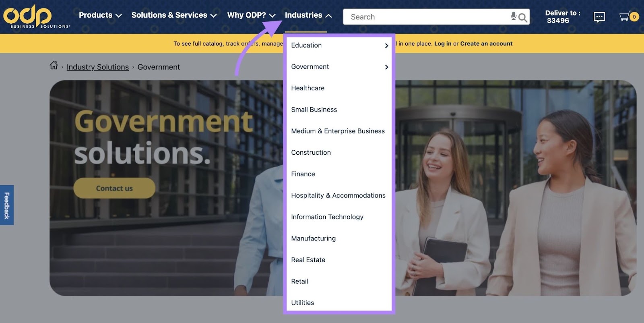
Task: Expand the Why ODP? menu
Action: point(251,15)
